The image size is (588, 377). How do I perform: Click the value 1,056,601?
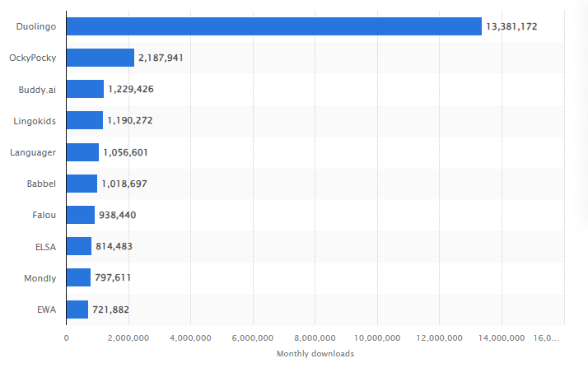coord(126,152)
